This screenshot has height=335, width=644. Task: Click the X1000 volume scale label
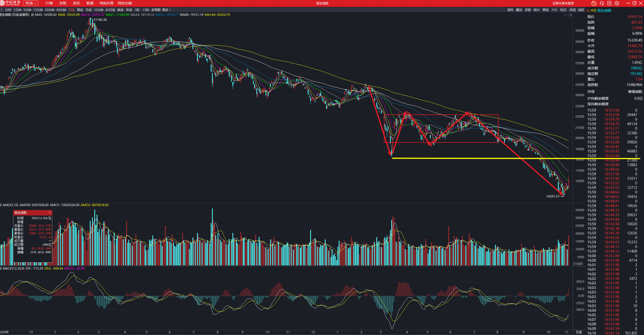coord(578,264)
